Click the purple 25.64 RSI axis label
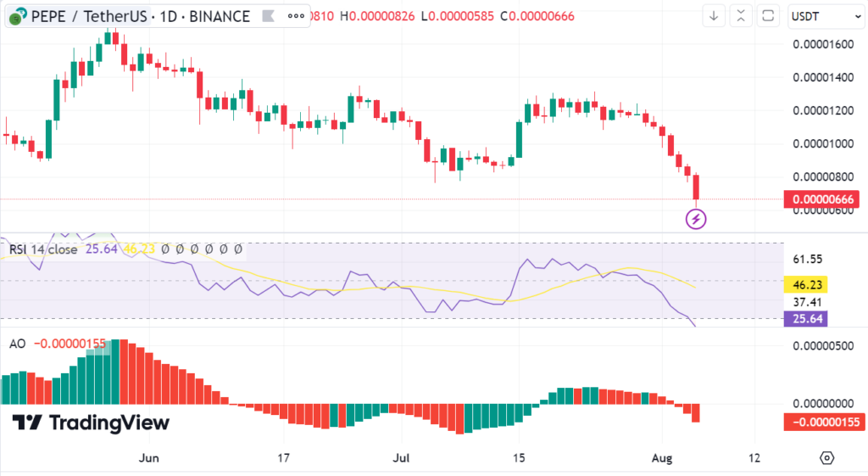 pyautogui.click(x=806, y=319)
